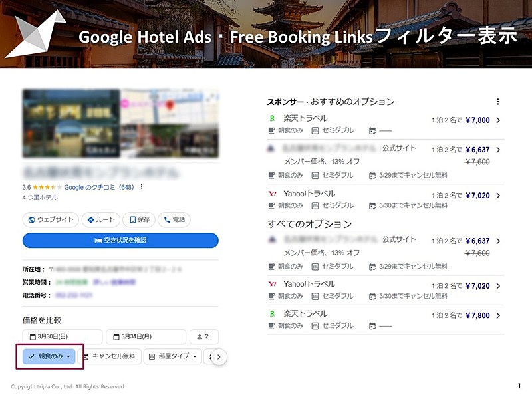
Task: Click the ¥7,020 price in sponsored Yahoo! row
Action: coord(477,196)
